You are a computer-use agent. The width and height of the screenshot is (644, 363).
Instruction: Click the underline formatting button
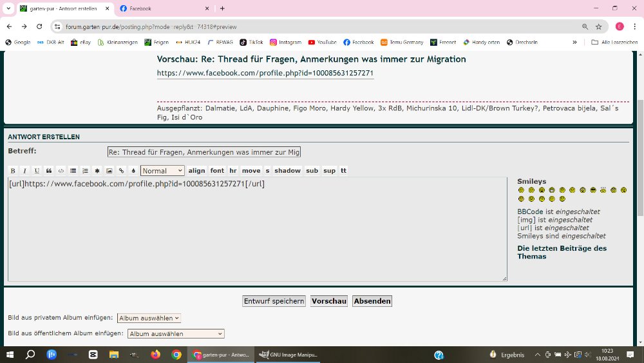(37, 171)
